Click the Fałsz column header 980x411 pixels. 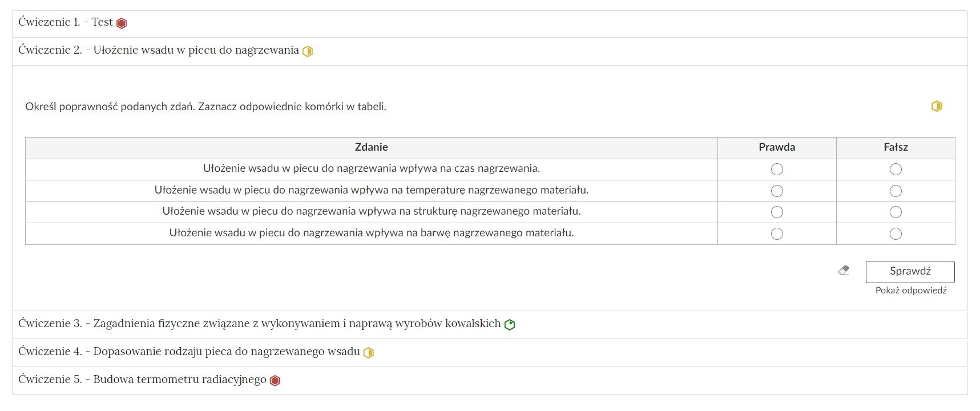pyautogui.click(x=896, y=147)
